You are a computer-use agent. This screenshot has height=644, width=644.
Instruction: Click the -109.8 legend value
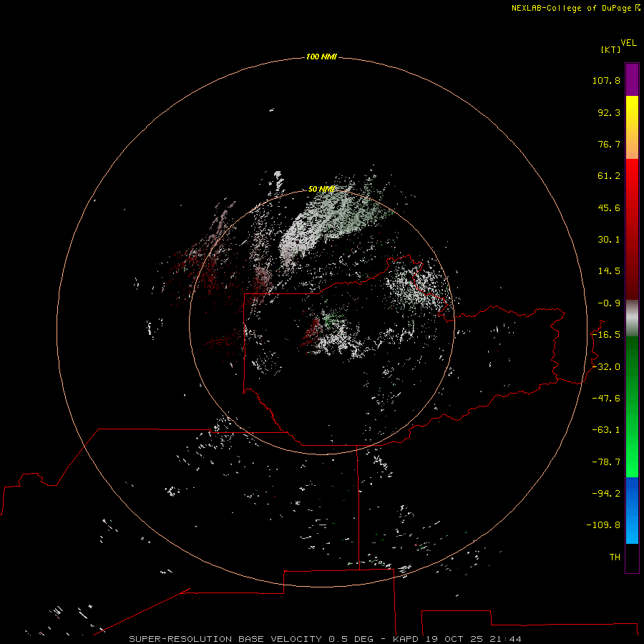pyautogui.click(x=603, y=525)
